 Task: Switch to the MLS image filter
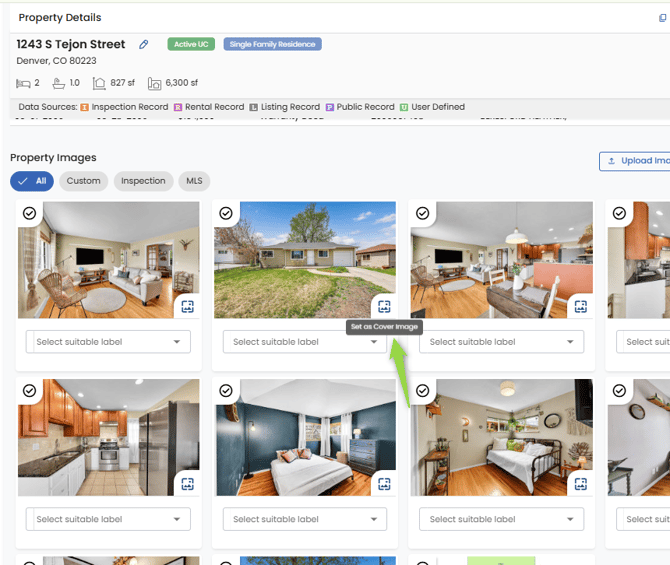pyautogui.click(x=194, y=181)
